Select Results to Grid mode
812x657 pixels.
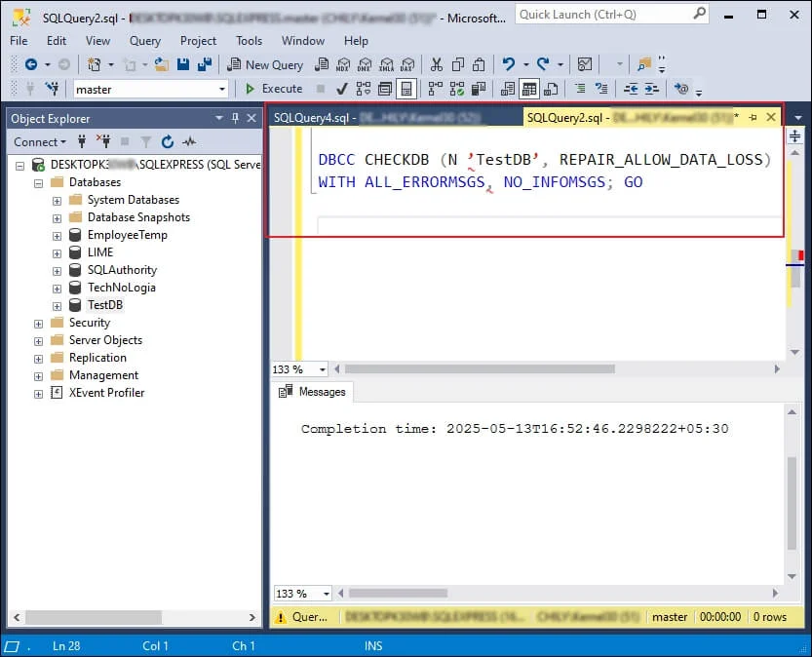coord(529,89)
